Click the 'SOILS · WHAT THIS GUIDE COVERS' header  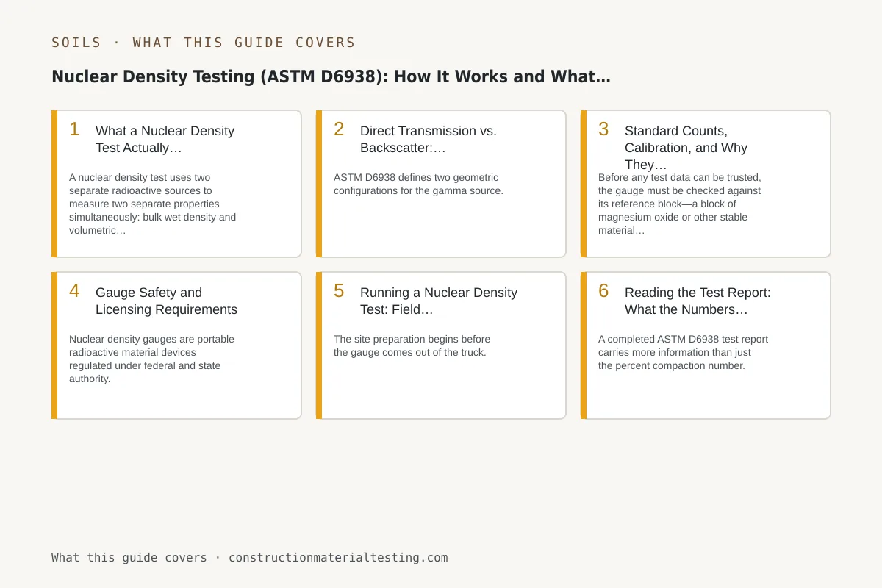(x=204, y=43)
